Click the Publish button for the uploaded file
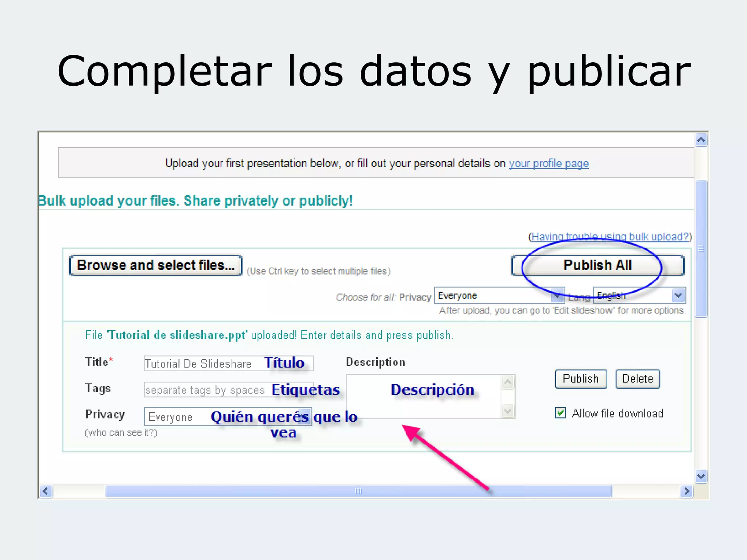 (581, 379)
